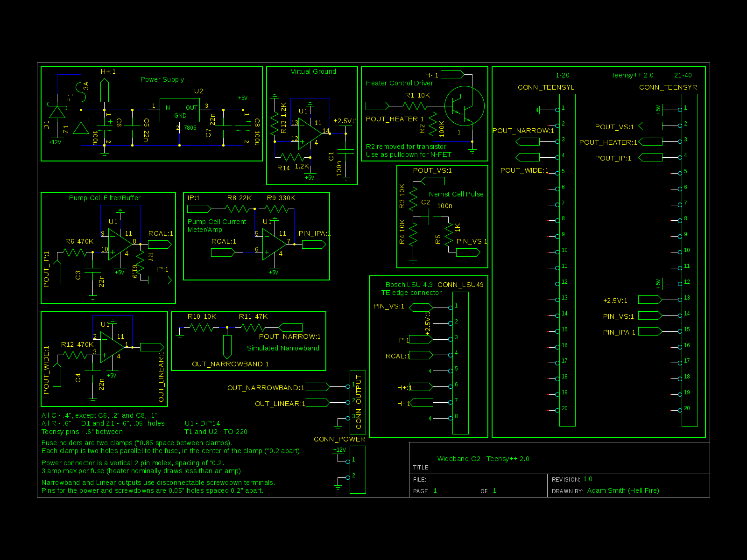
Task: Select the Virtual Ground op-amp U1
Action: point(310,133)
